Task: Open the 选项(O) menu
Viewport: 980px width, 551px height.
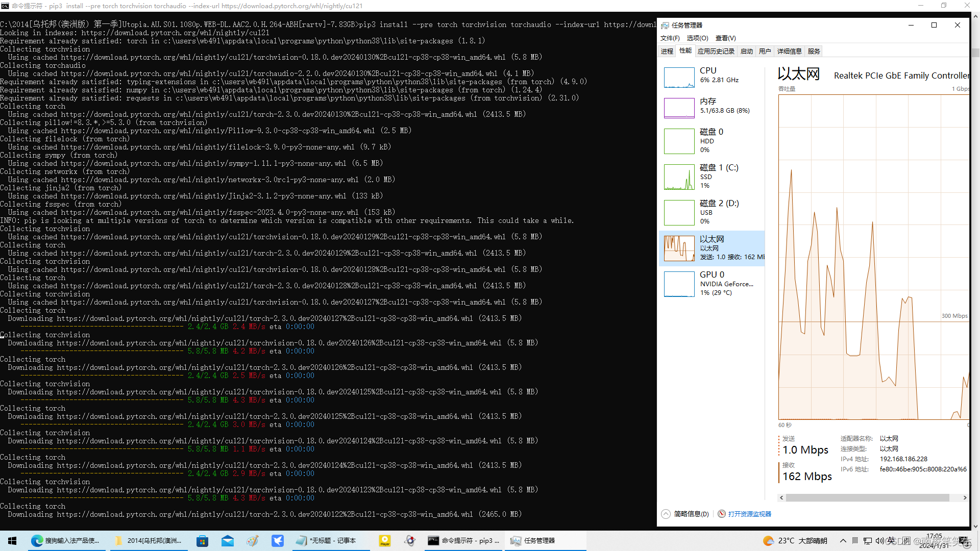Action: tap(697, 38)
